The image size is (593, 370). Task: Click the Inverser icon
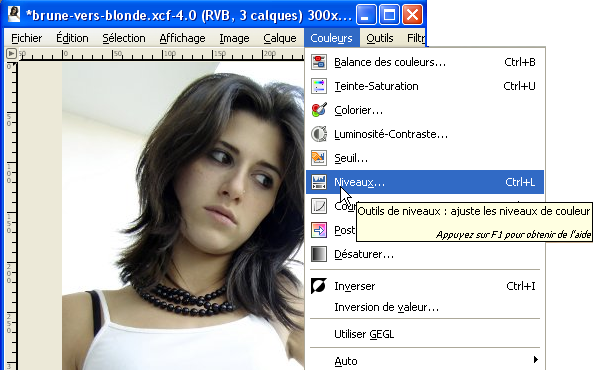pyautogui.click(x=318, y=286)
